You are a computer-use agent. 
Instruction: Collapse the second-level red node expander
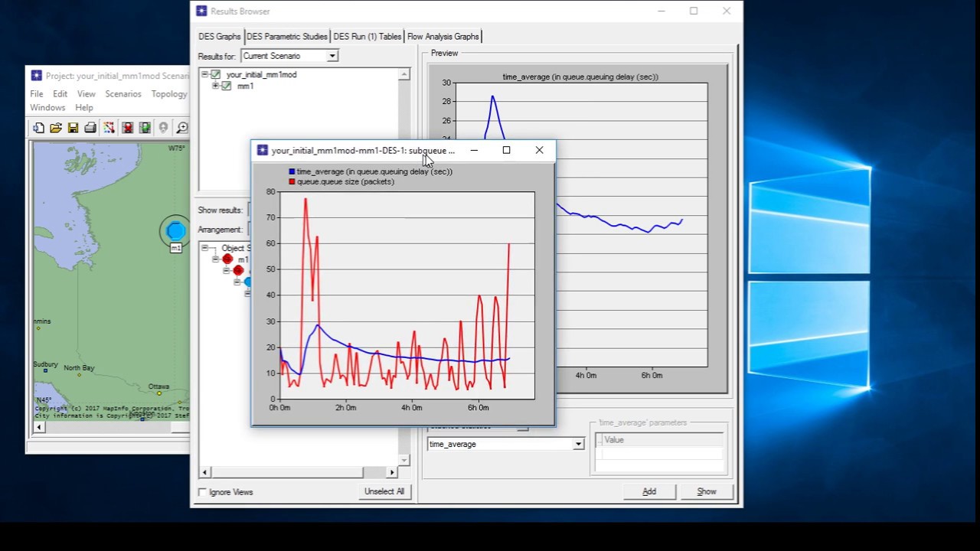click(x=227, y=270)
